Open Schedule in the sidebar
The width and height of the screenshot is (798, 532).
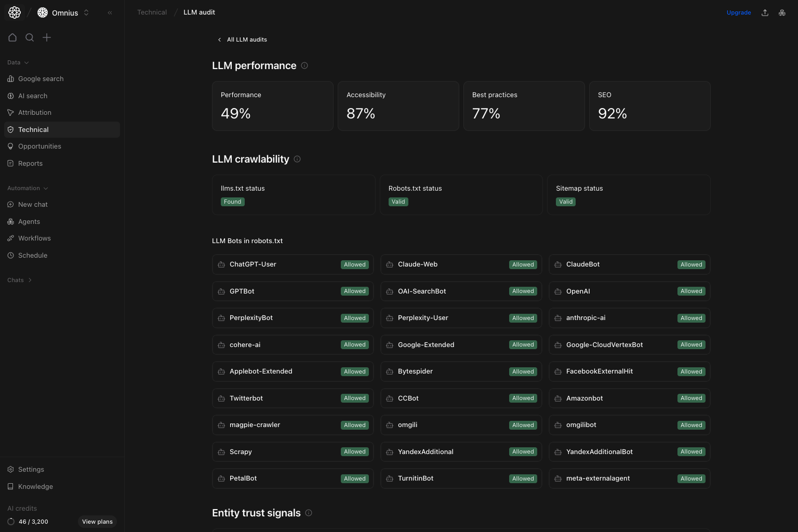click(62, 256)
